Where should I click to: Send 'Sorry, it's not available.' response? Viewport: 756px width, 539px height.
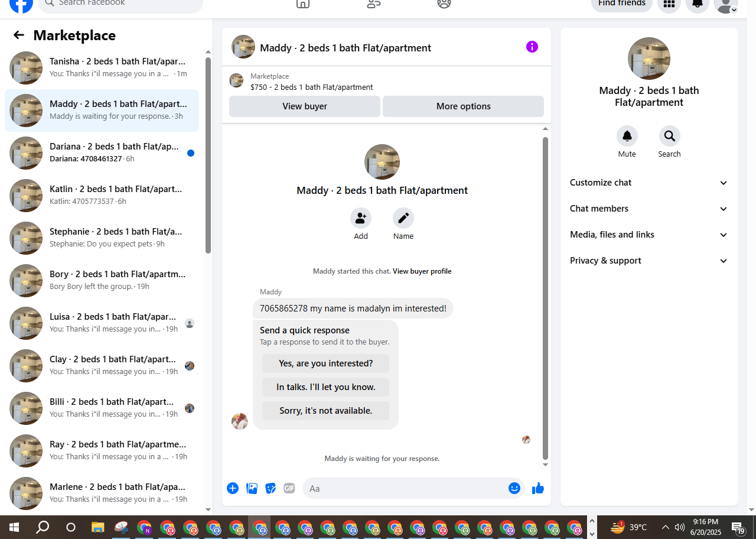(x=325, y=411)
